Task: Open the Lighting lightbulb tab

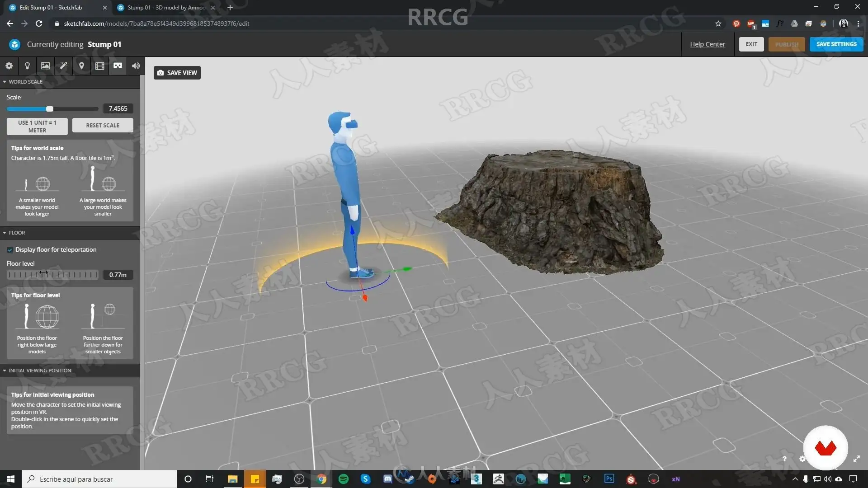Action: point(27,66)
